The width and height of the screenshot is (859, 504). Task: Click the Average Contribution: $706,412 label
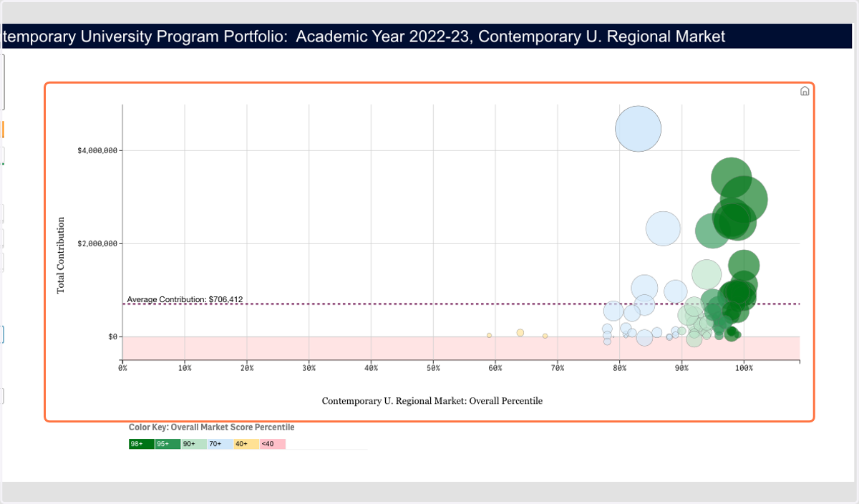pyautogui.click(x=185, y=299)
